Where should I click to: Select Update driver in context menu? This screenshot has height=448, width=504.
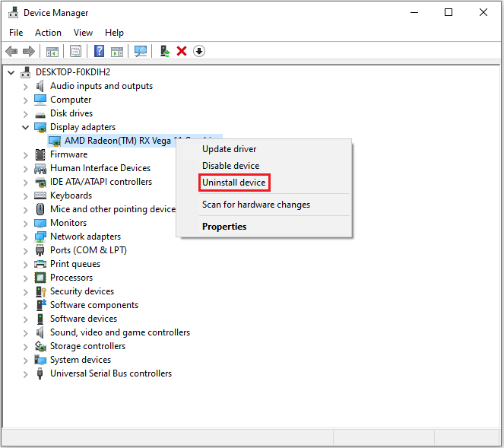pos(229,149)
